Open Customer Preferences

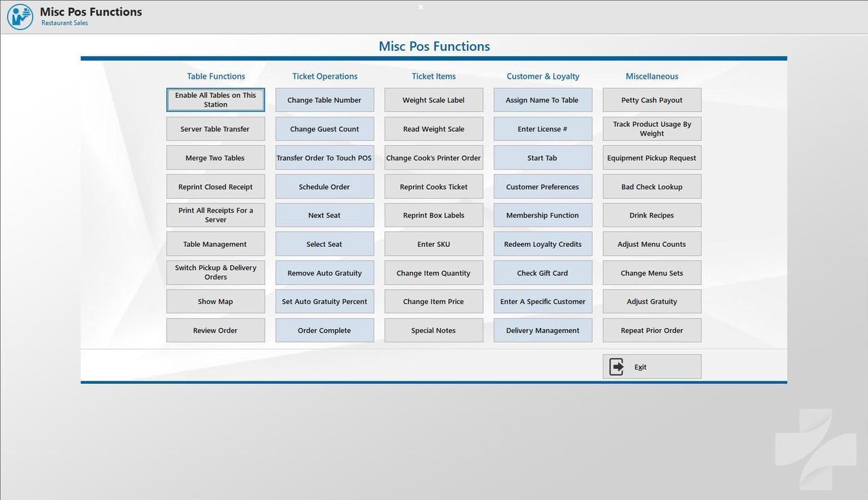(543, 187)
